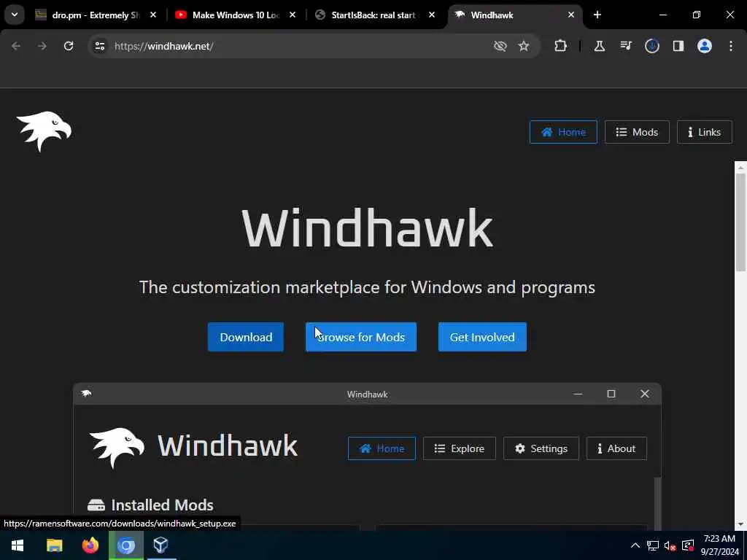Open site information icon in address bar
This screenshot has width=747, height=560.
99,46
